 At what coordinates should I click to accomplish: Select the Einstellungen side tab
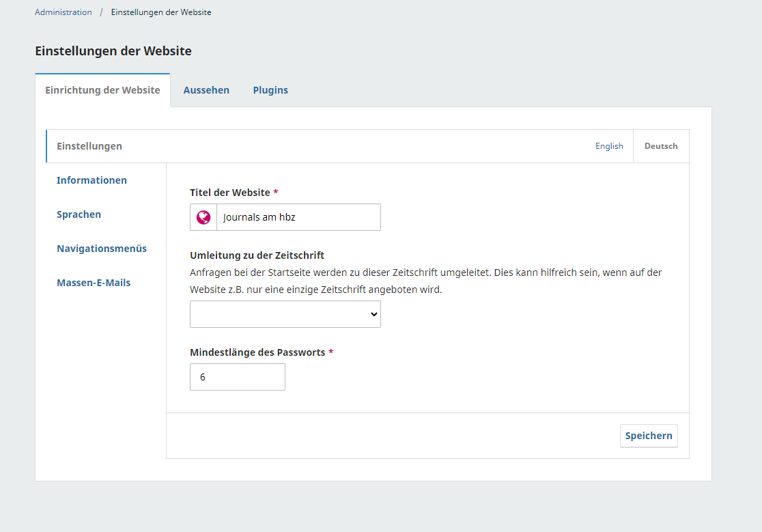coord(89,146)
